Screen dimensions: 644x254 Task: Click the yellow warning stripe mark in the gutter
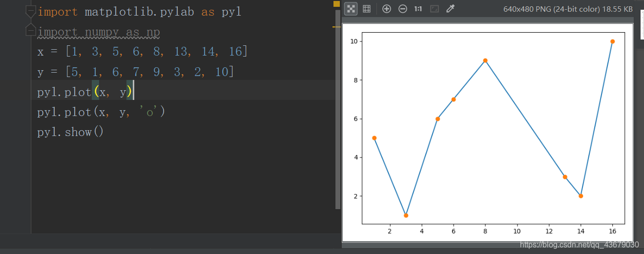pos(336,27)
